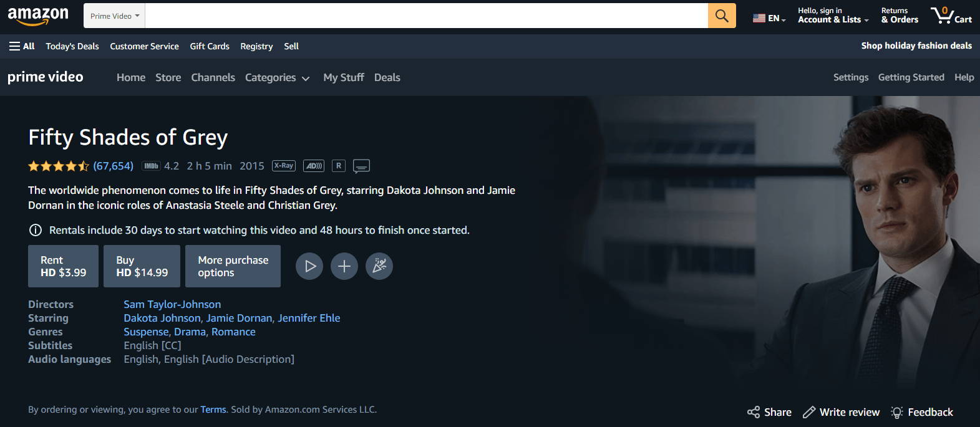Open Dakota Johnson cast link
The width and height of the screenshot is (980, 427).
pos(162,318)
